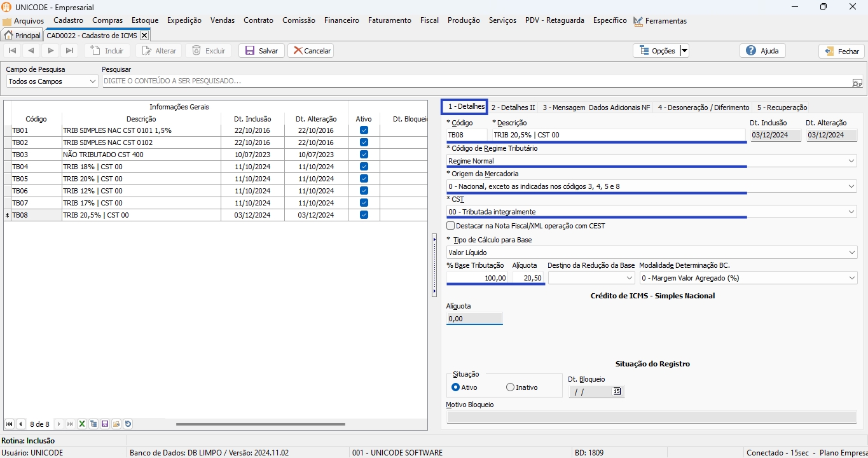Go to first record in grid footer navigator
868x458 pixels.
click(x=10, y=424)
